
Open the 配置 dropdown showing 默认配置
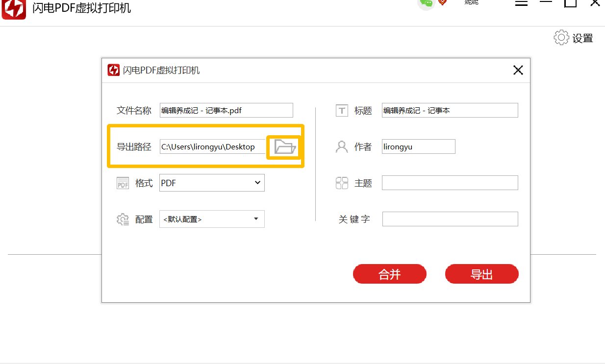coord(212,219)
